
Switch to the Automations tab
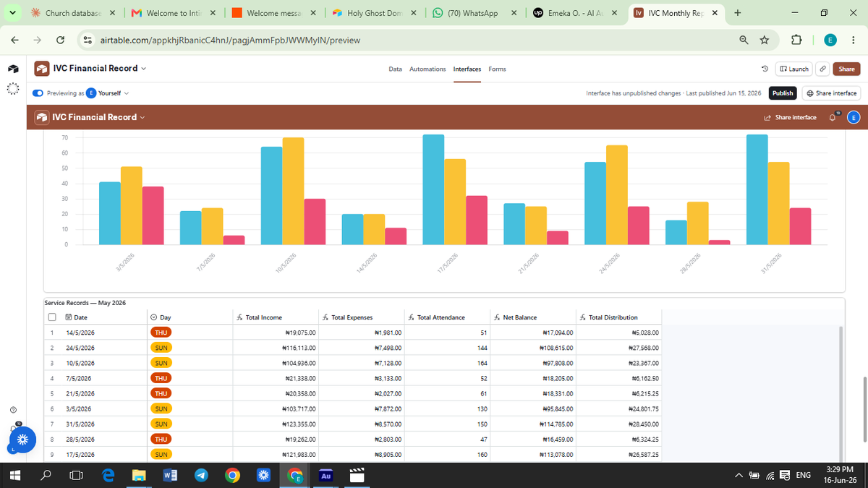427,69
